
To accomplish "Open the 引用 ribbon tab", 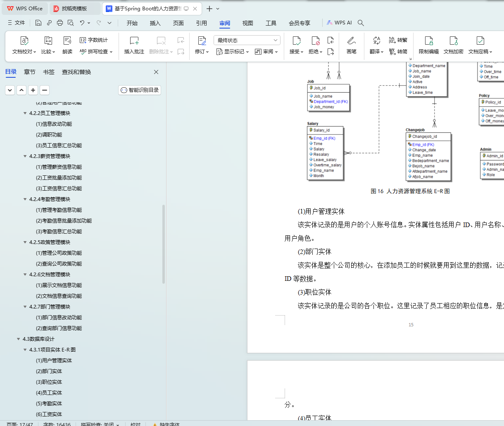I will point(202,23).
